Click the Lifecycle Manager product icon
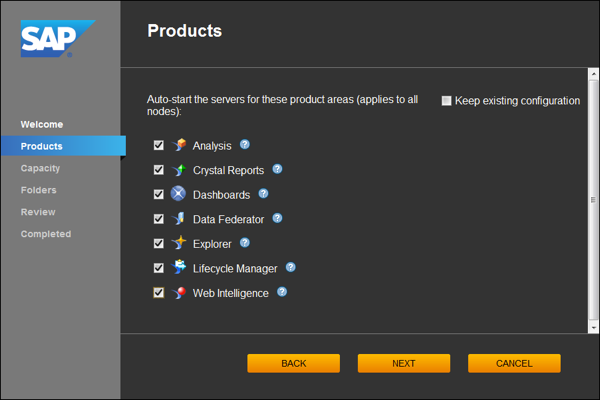Viewport: 600px width, 400px height. [179, 267]
